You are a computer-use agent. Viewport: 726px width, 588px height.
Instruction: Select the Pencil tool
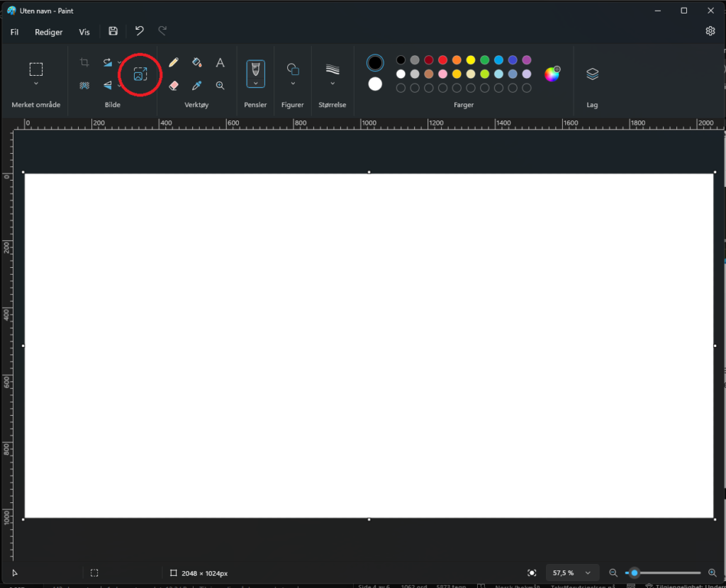tap(173, 62)
